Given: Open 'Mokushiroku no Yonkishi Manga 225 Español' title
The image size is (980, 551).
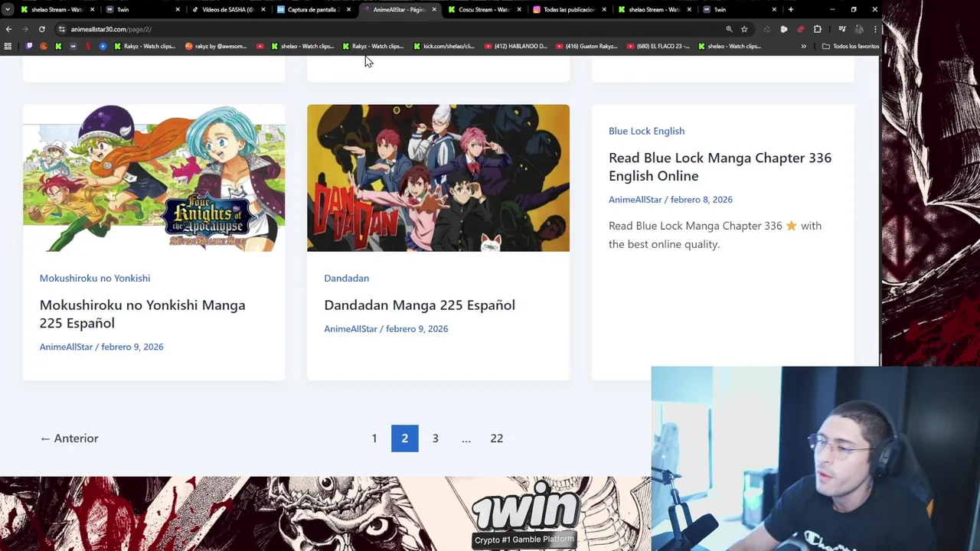Looking at the screenshot, I should point(142,314).
